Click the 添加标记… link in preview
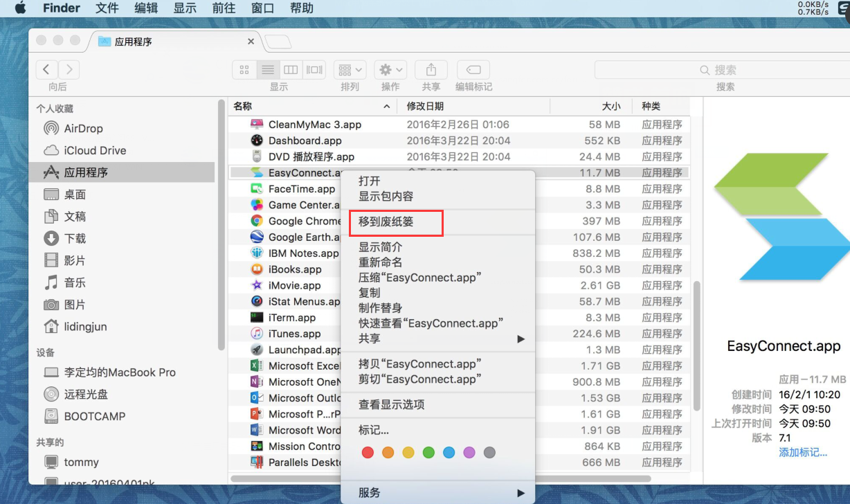The width and height of the screenshot is (850, 504). tap(802, 452)
